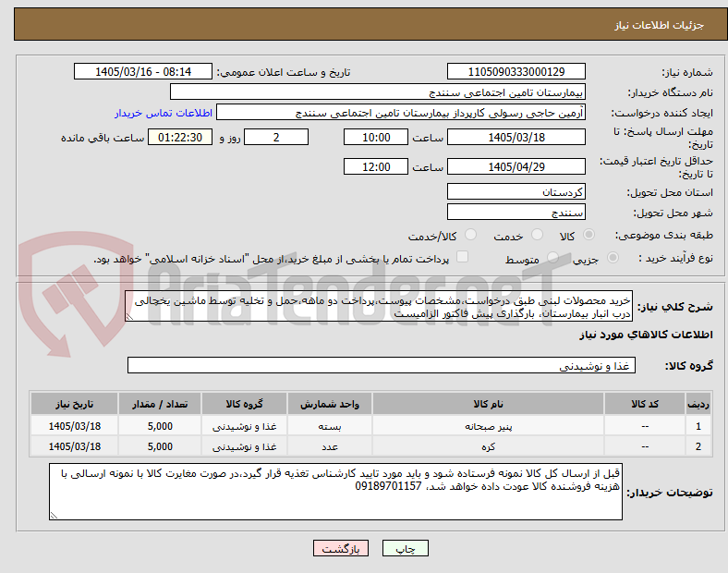Screen dimensions: 728x573
Task: Click the 5,000 quantity in پنیر صبحانه row
Action: tap(160, 426)
